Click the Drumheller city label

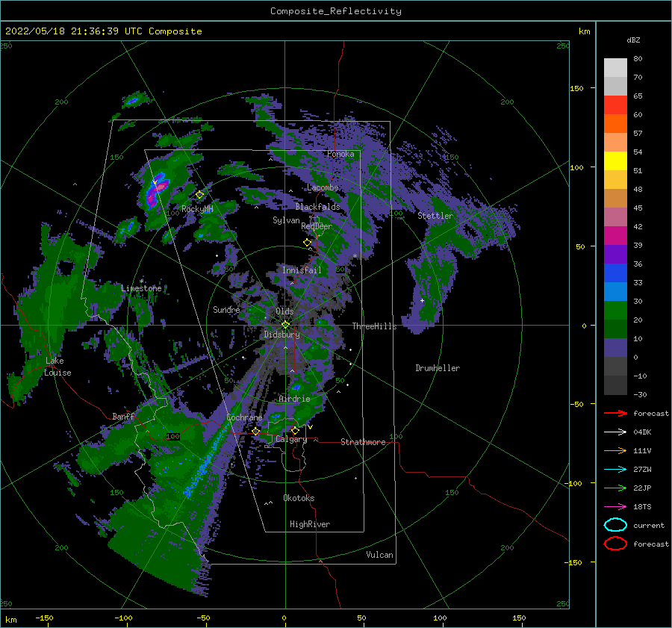click(x=438, y=368)
